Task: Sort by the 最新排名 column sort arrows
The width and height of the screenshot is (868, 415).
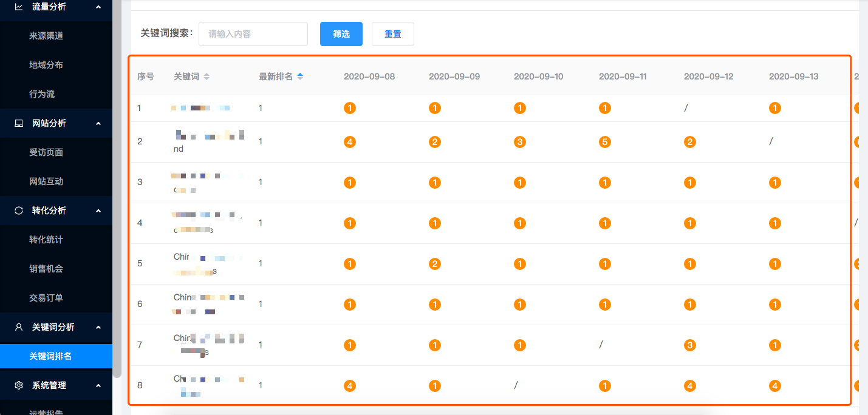Action: (300, 76)
